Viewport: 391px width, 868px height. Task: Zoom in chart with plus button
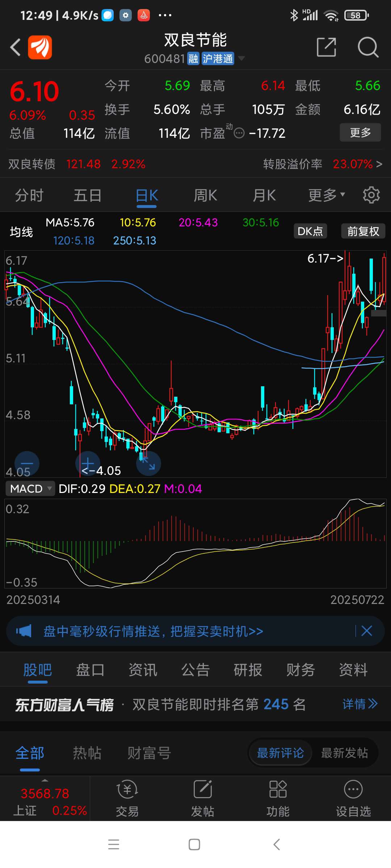88,464
